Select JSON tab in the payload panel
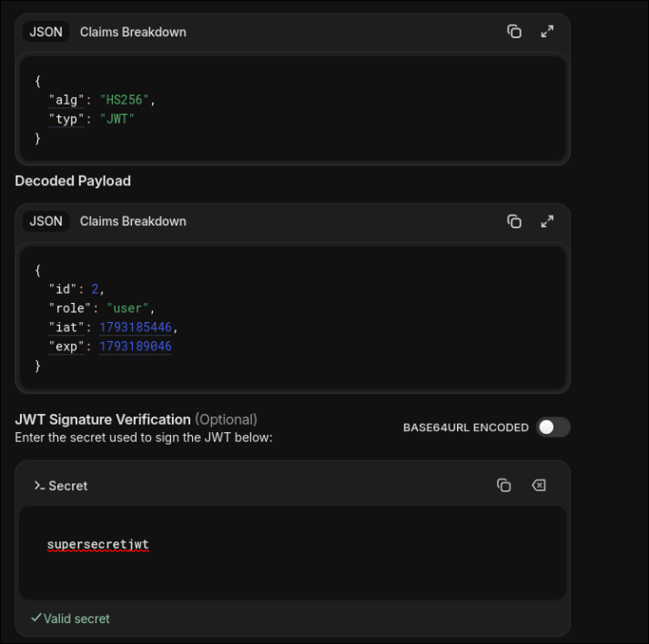The height and width of the screenshot is (644, 649). point(46,221)
